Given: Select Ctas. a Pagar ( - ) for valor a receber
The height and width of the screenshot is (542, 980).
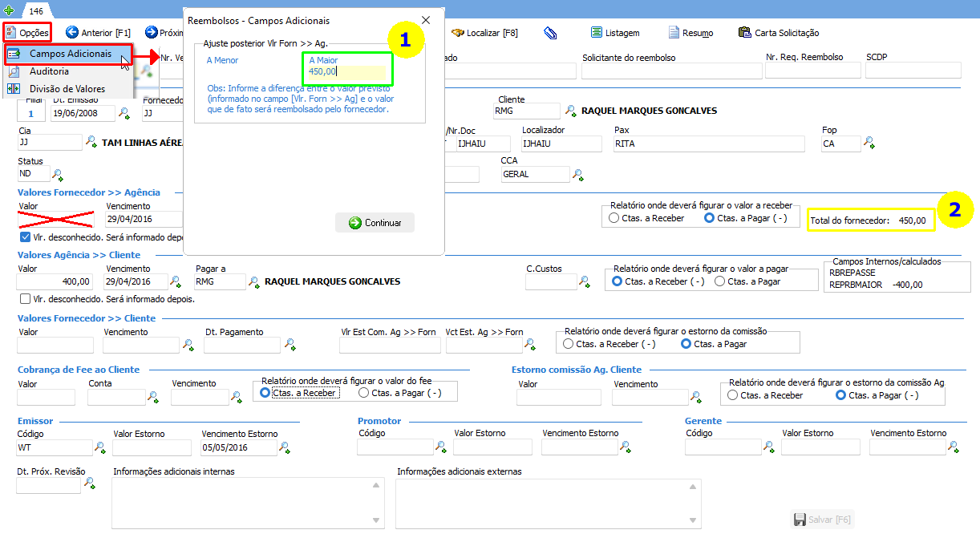Looking at the screenshot, I should click(x=709, y=218).
